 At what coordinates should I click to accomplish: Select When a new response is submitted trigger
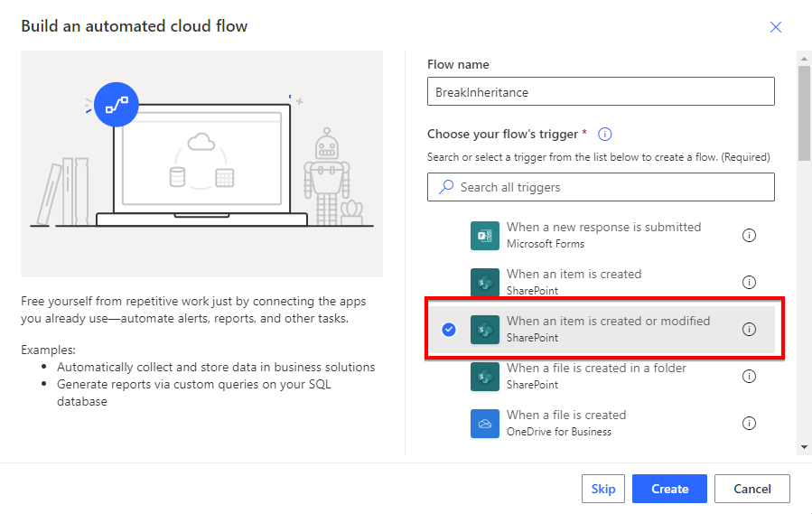point(601,235)
